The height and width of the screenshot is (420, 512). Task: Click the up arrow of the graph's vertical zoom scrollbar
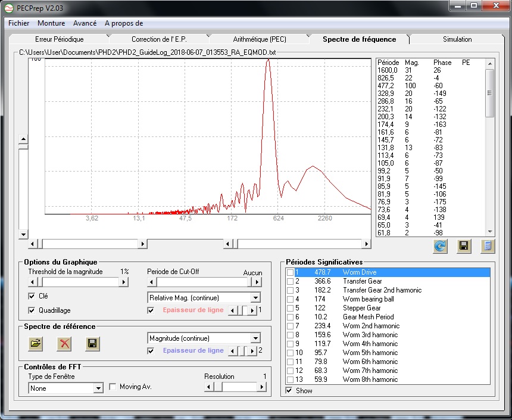pyautogui.click(x=23, y=139)
